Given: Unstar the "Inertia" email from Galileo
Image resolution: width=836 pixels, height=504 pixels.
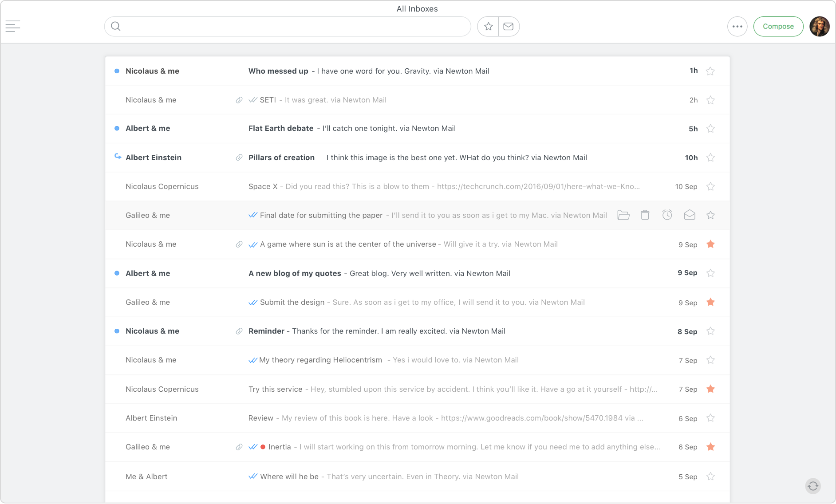Looking at the screenshot, I should (x=711, y=447).
